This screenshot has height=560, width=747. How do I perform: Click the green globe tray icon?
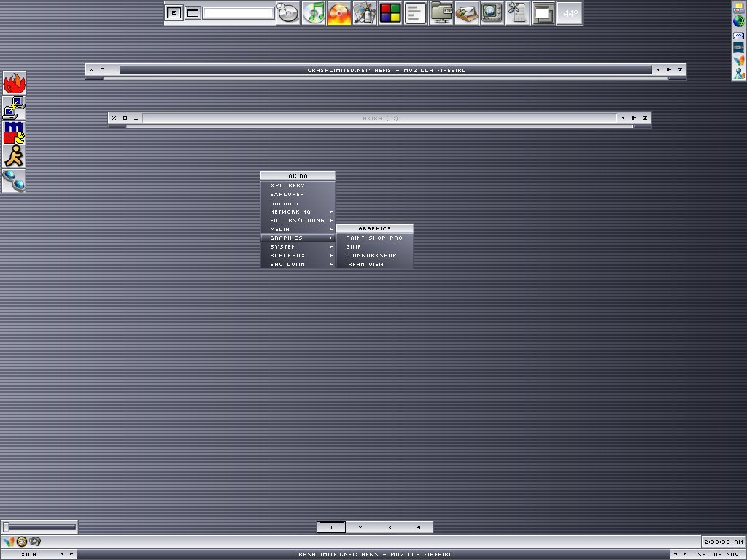(738, 21)
